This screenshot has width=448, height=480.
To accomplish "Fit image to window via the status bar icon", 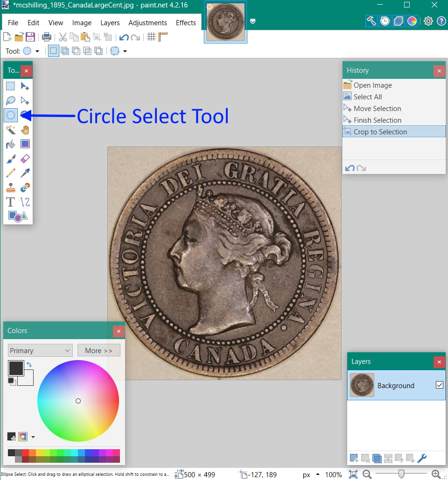I will click(x=353, y=474).
